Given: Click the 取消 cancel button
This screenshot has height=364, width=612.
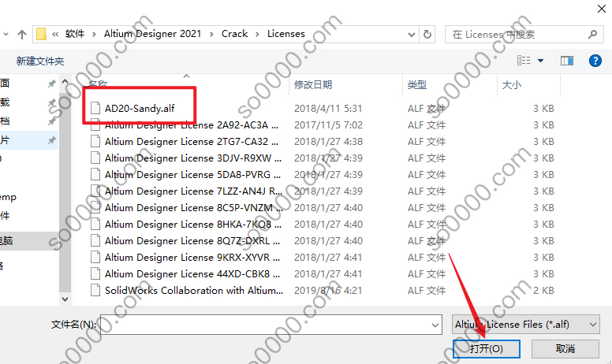Looking at the screenshot, I should pos(565,348).
